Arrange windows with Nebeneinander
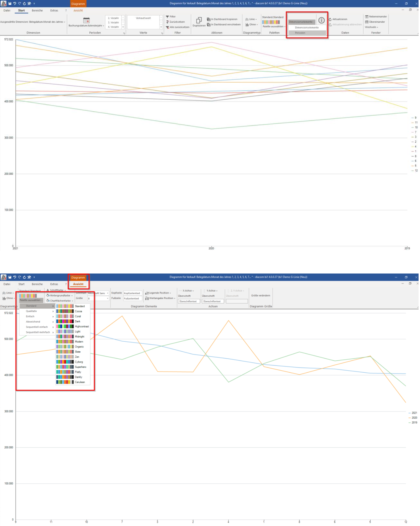420x526 pixels. pyautogui.click(x=376, y=17)
